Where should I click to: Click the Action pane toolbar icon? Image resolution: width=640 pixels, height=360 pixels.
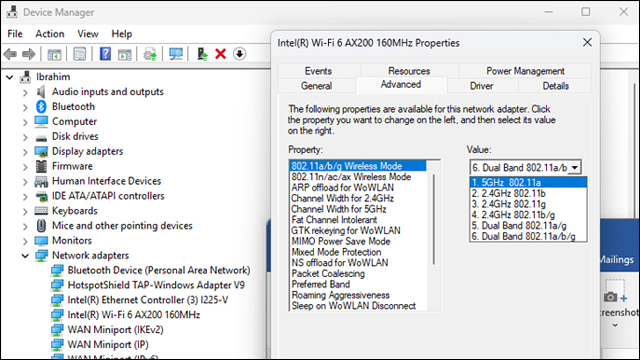[124, 54]
